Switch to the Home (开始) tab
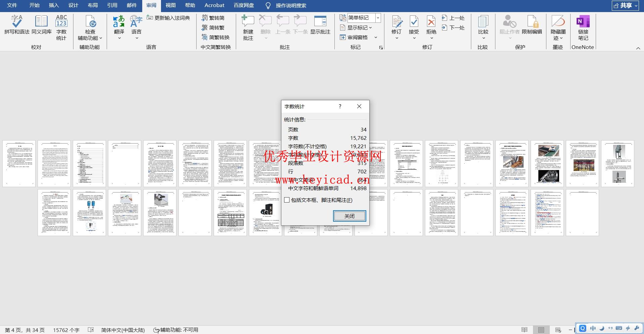644x334 pixels. [x=34, y=5]
